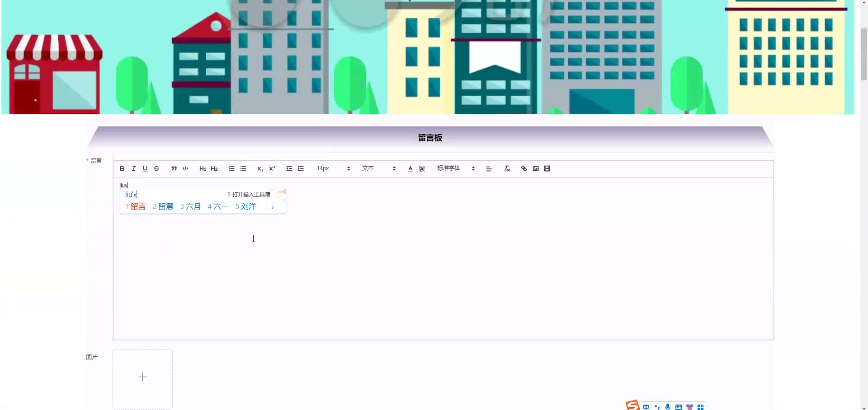Toggle Chinese punctuation mode in IME bar
This screenshot has width=868, height=410.
[657, 407]
